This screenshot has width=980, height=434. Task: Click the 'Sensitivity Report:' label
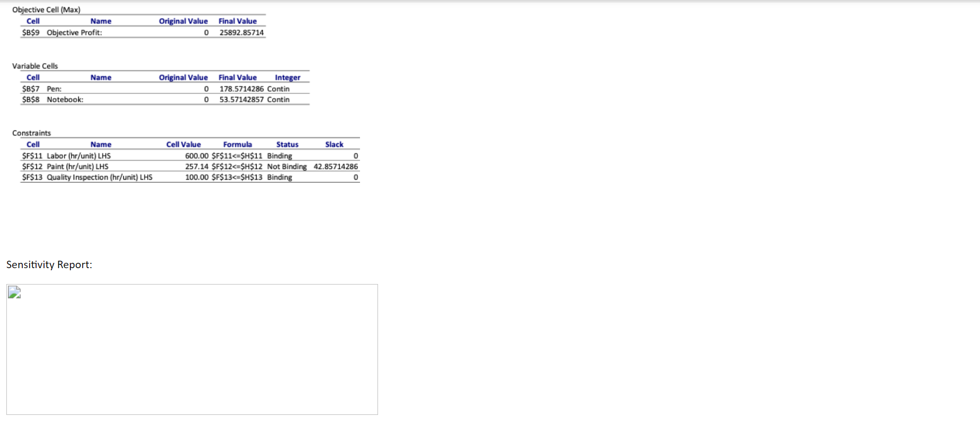(49, 264)
